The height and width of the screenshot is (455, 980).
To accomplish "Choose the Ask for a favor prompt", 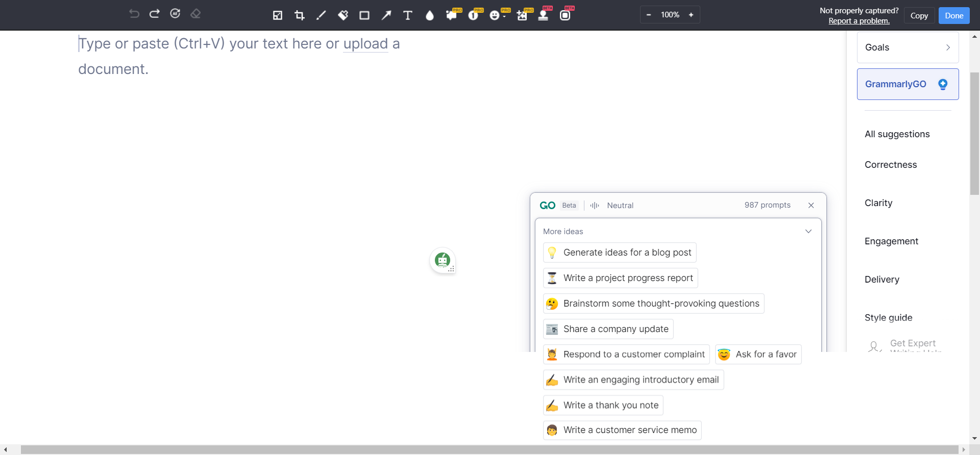I will (758, 355).
